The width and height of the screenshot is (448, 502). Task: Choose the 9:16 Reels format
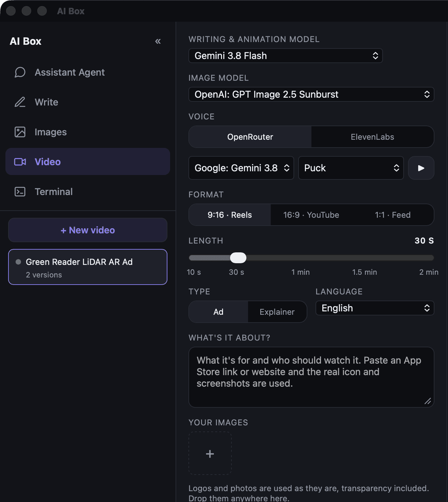tap(230, 215)
